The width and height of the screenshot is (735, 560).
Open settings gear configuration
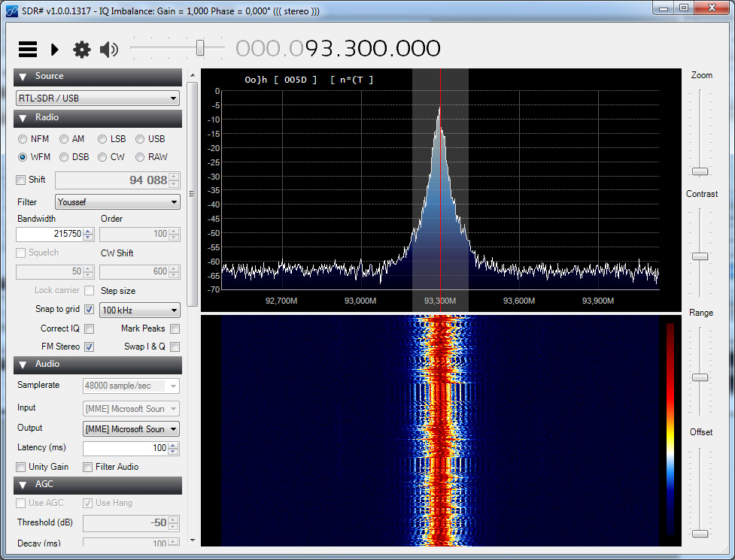point(81,49)
